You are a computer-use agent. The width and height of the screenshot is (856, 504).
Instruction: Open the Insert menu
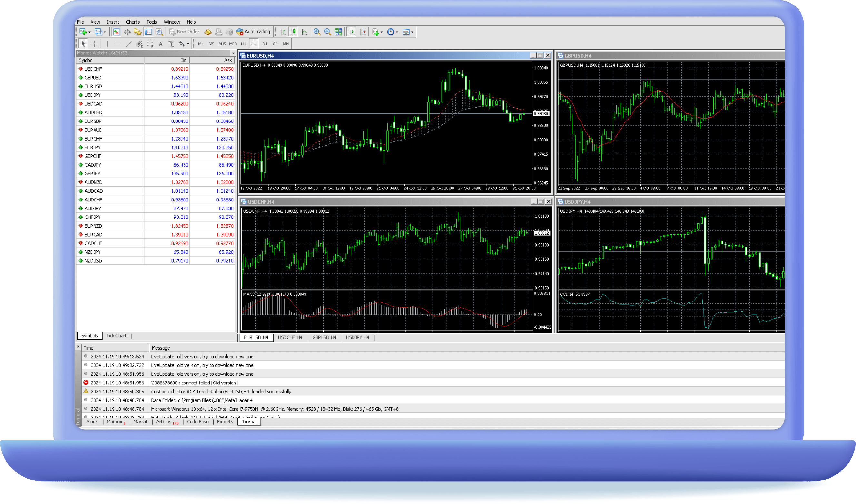[113, 22]
